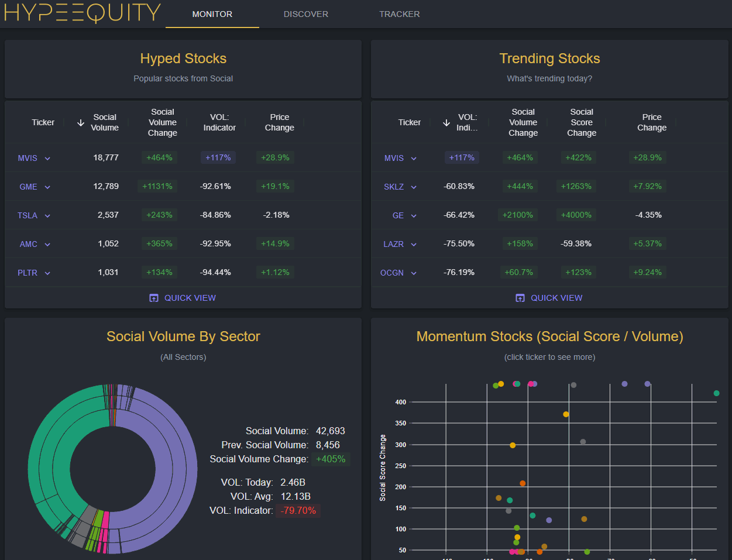Expand the PLTR row chevron
The height and width of the screenshot is (560, 732).
click(x=47, y=273)
